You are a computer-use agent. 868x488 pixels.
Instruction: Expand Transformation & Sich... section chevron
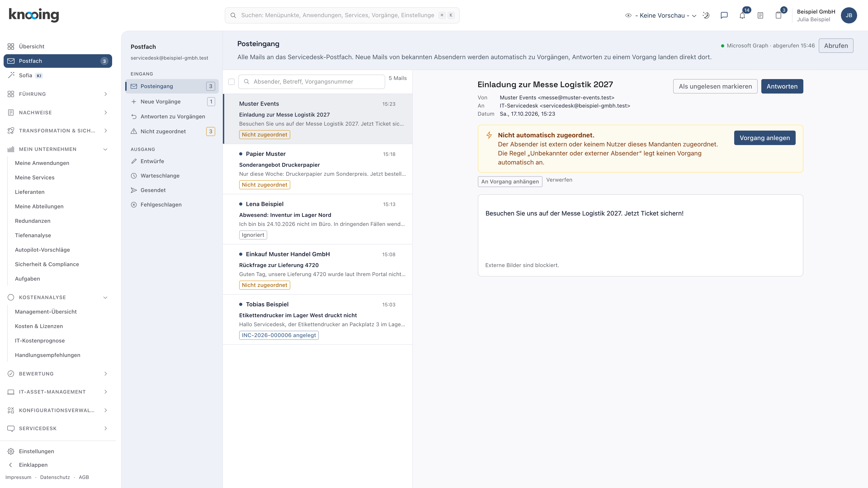(106, 131)
